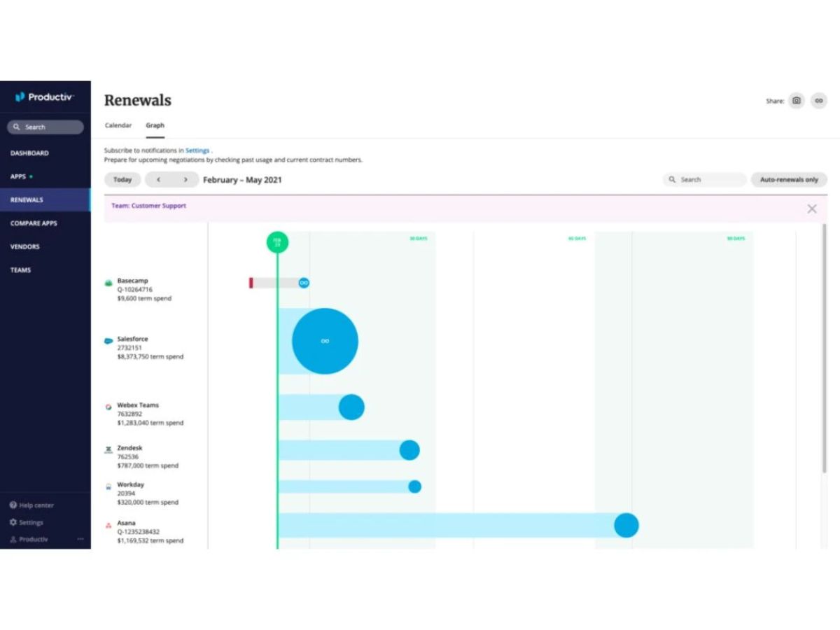The width and height of the screenshot is (840, 630).
Task: Click the Salesforce app name
Action: (x=132, y=339)
